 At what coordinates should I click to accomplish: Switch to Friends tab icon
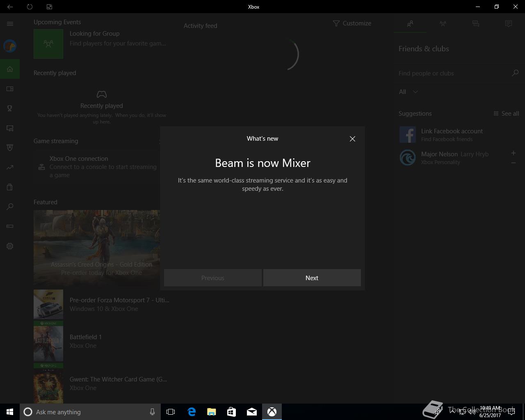[x=410, y=24]
